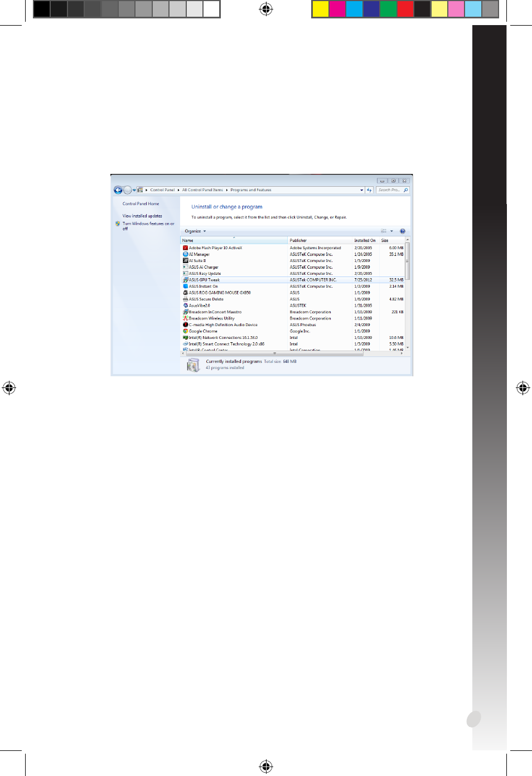Click the vertical scrollbar thumb of the program list
Screen dimensions: 532x776
click(x=408, y=261)
